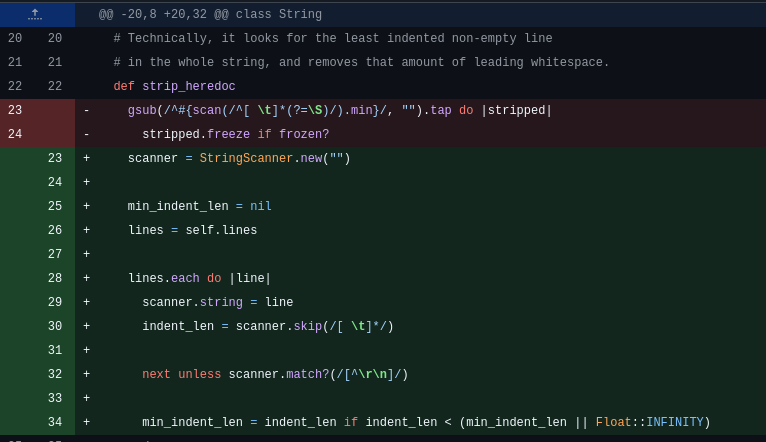The height and width of the screenshot is (442, 766).
Task: Click new line number 23 for StringScanner line
Action: click(55, 158)
